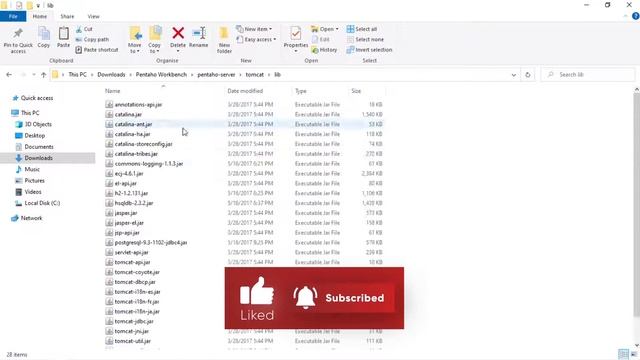
Task: Open Explorer help icon
Action: click(x=635, y=16)
